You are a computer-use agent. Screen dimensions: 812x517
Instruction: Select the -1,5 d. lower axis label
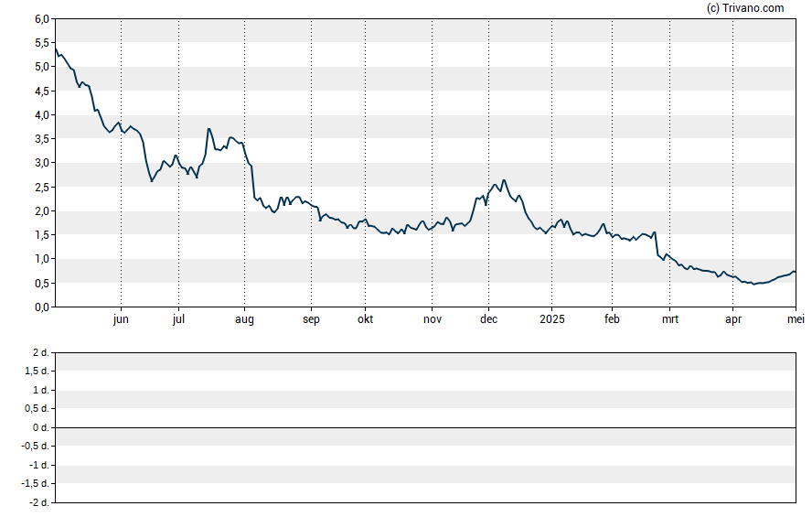point(36,484)
